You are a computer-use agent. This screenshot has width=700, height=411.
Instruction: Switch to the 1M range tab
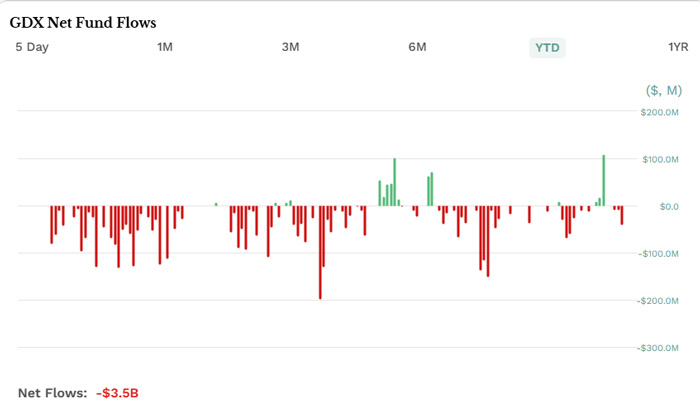(165, 47)
